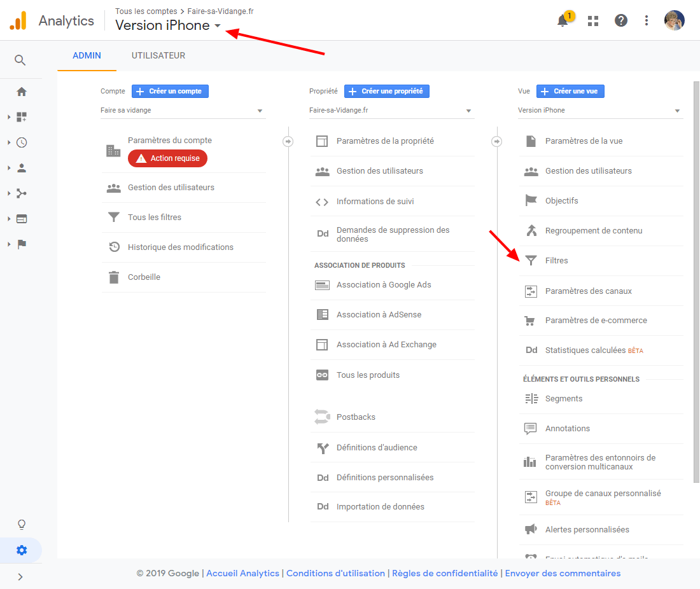
Task: Click the Historique des modifications history icon
Action: [115, 247]
